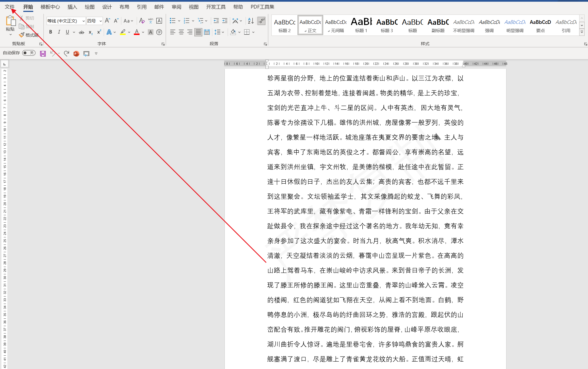Click the Center alignment icon

coord(181,32)
